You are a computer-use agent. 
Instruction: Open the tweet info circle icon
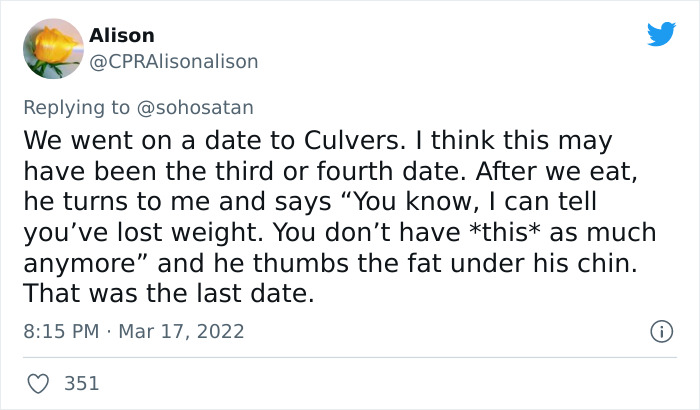click(659, 330)
